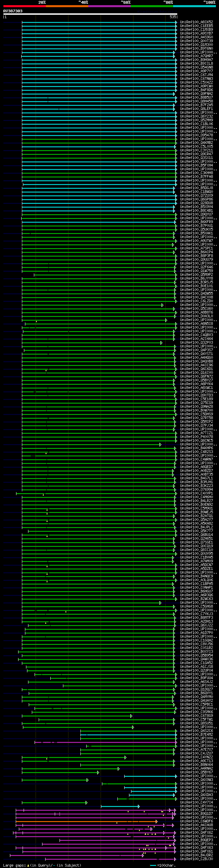Select the query sequence name AV387303

pos(13,11)
